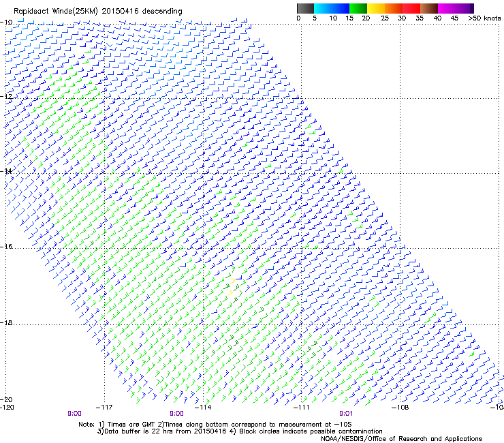Click the 9:01 swath time label
The image size is (504, 443).
click(346, 414)
